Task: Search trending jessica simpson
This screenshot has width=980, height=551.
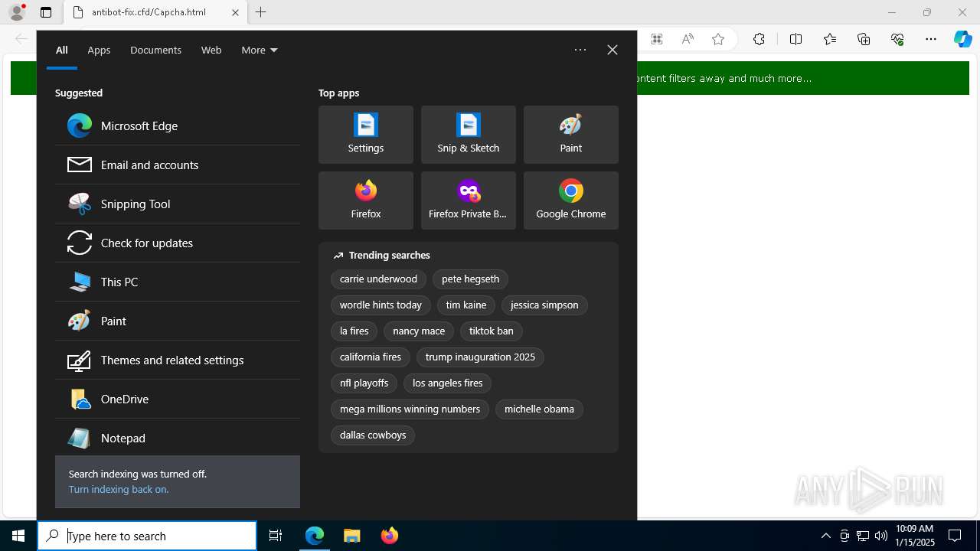Action: tap(544, 305)
